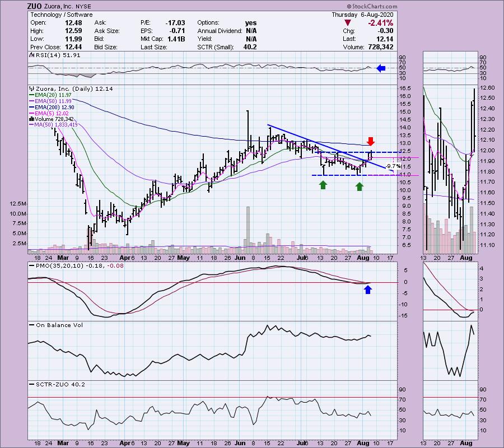
Task: Click the Chg value -0.30
Action: tap(385, 31)
